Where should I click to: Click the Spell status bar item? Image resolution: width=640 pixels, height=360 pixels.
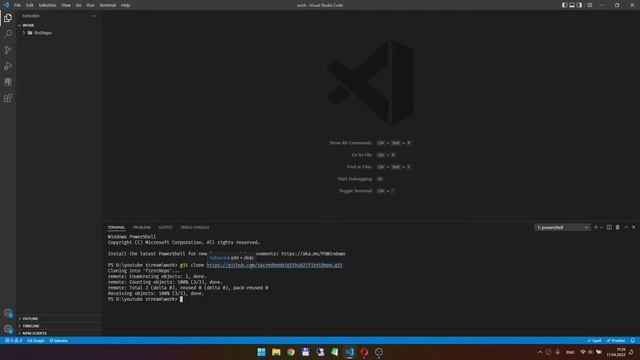click(x=594, y=340)
